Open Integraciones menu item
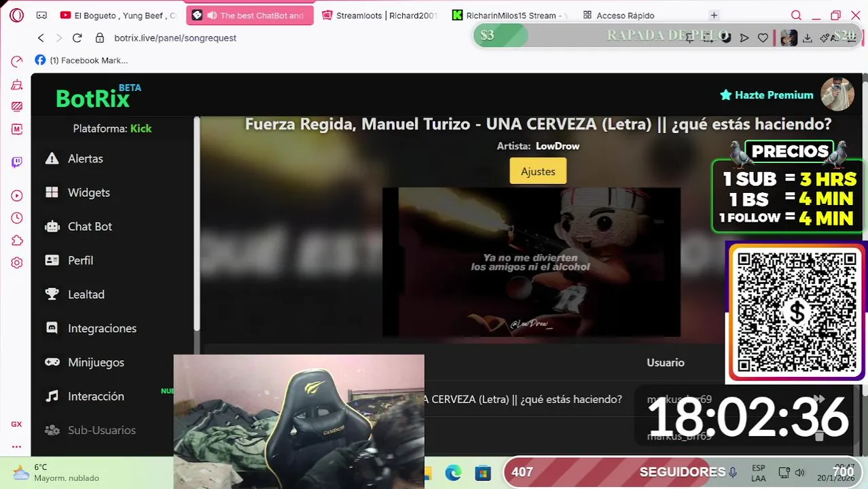 click(x=102, y=329)
